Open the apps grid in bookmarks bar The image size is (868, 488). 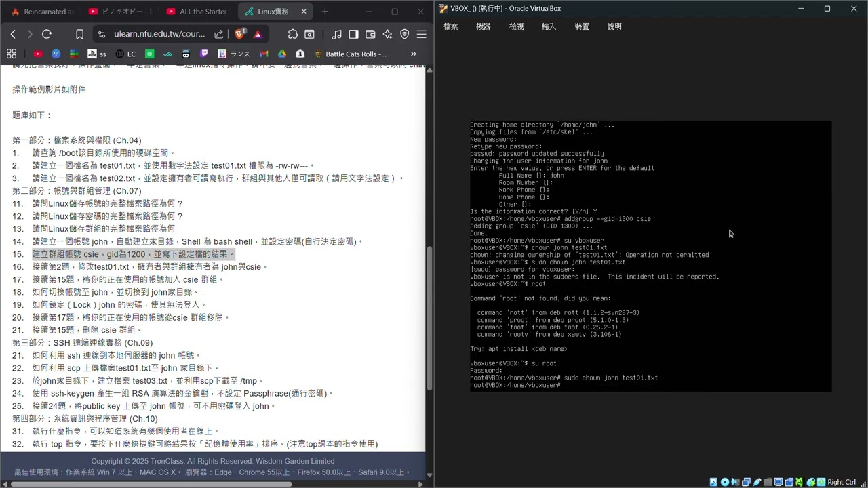point(12,54)
